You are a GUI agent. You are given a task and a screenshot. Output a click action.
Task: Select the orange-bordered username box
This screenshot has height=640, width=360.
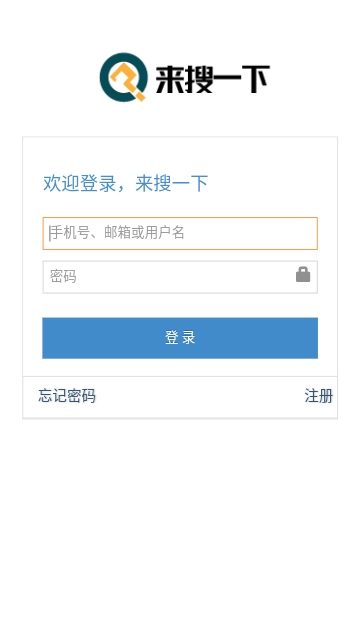[180, 233]
